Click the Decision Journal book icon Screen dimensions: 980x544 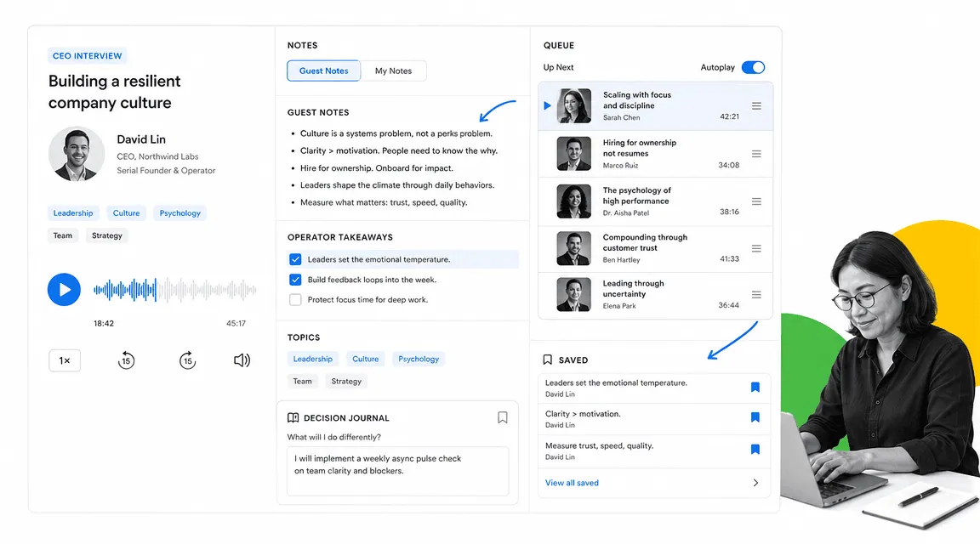pos(293,418)
